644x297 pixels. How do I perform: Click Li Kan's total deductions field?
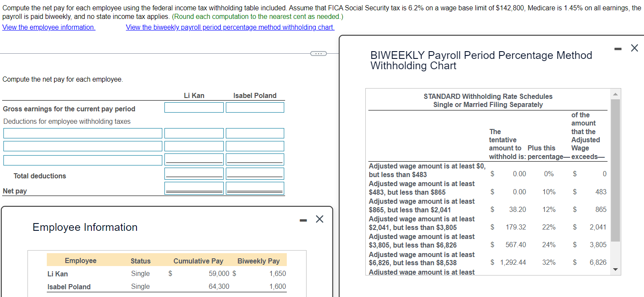pos(194,173)
